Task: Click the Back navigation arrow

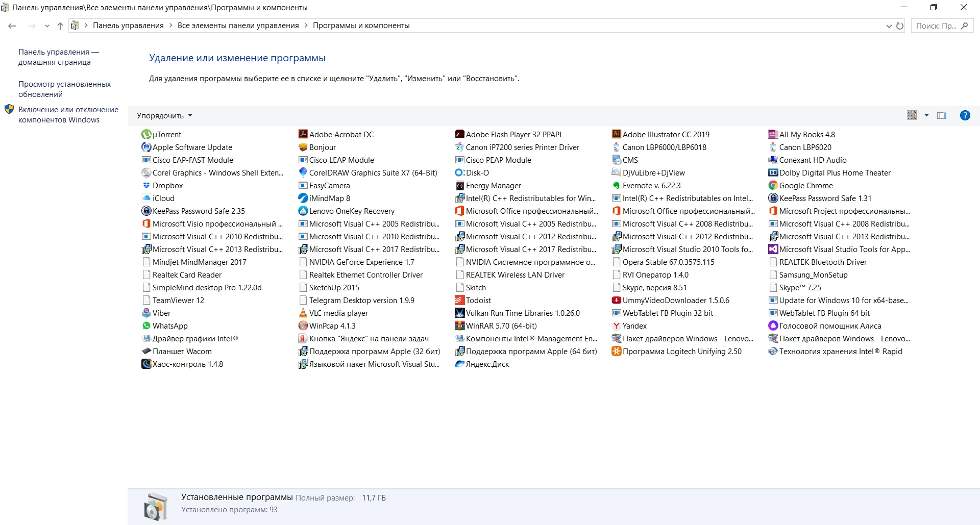Action: click(12, 26)
